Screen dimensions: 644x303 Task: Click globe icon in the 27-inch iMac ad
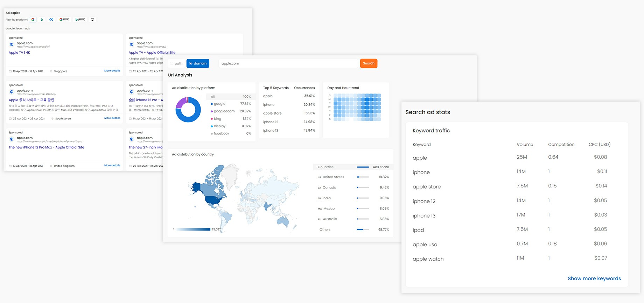click(132, 139)
